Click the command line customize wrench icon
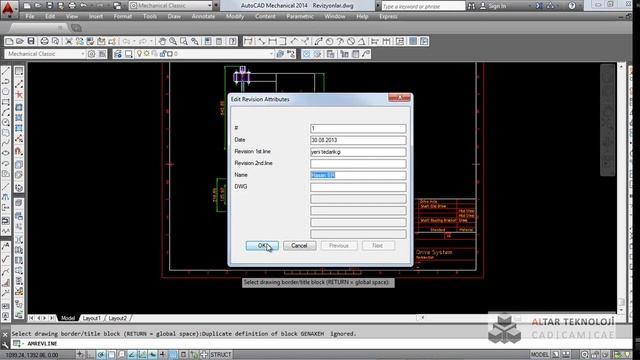 (5, 344)
